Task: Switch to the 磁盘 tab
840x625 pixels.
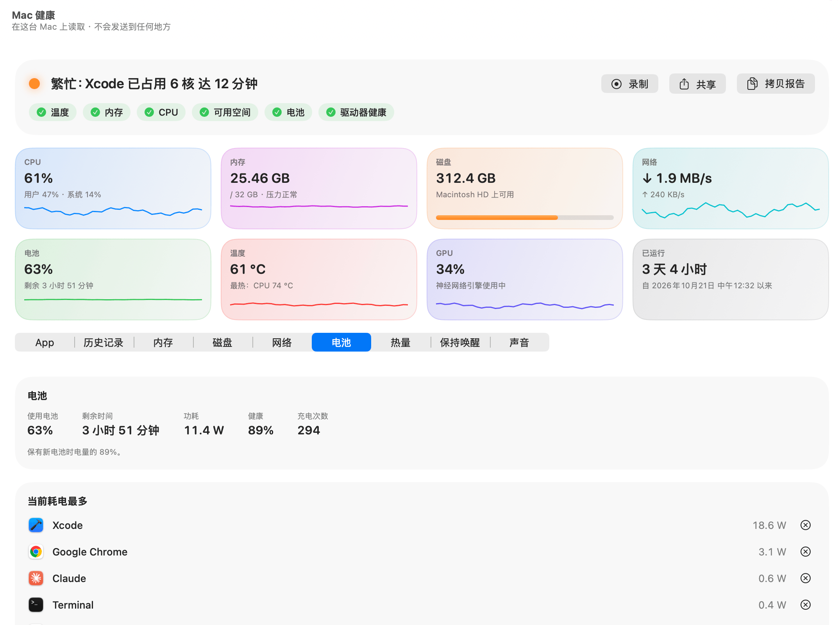Action: [222, 342]
